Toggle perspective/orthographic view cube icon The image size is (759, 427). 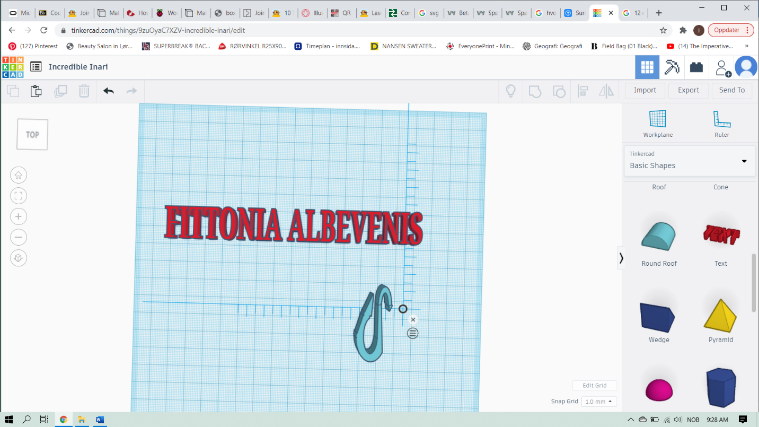tap(19, 258)
